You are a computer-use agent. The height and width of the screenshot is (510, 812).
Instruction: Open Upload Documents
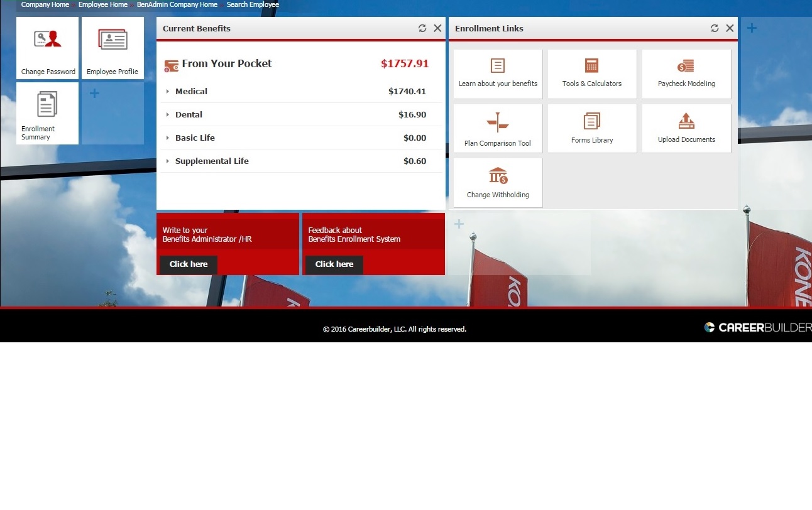point(686,129)
